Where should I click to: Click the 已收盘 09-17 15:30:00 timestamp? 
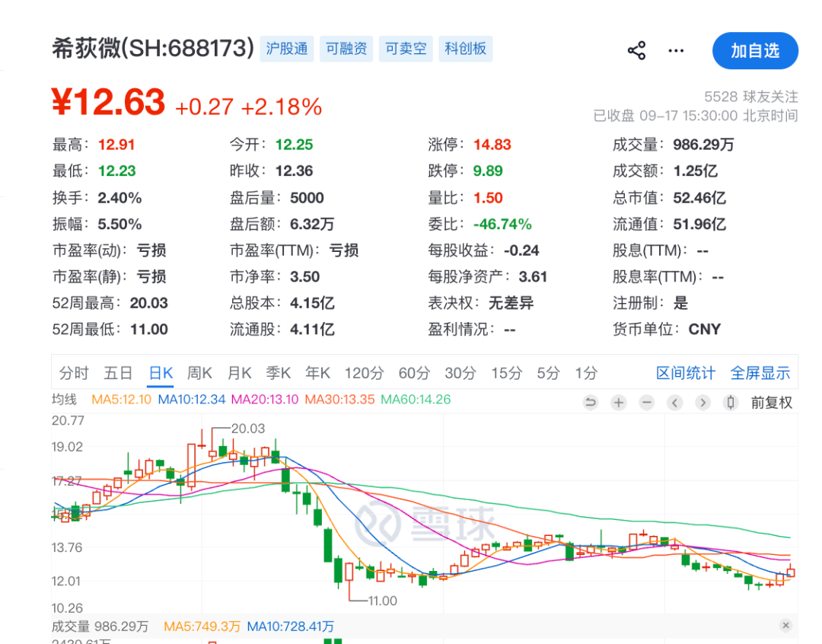click(x=695, y=116)
